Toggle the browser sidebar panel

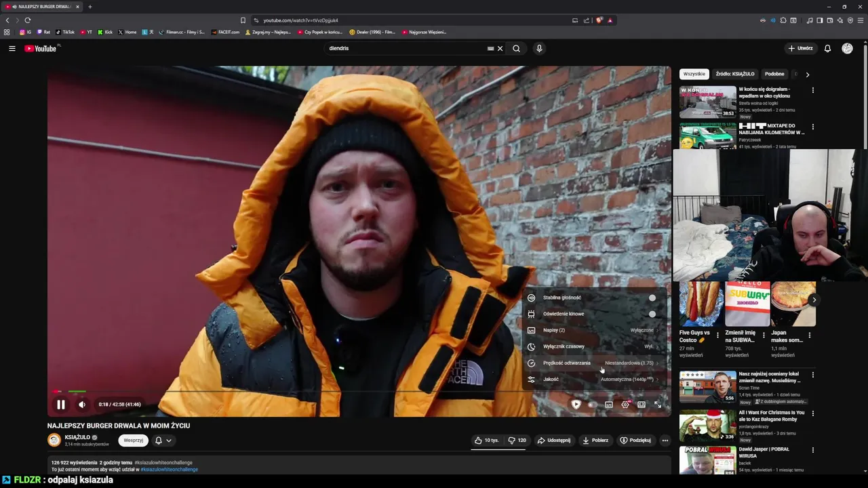[x=819, y=20]
